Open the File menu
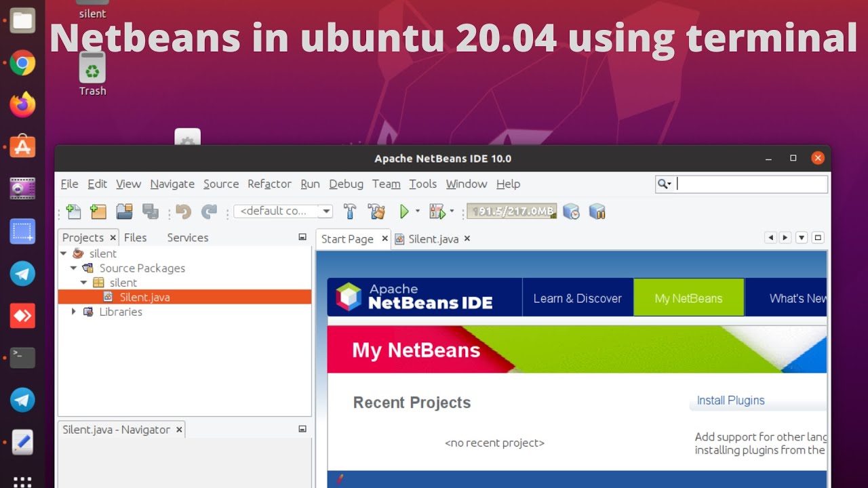Image resolution: width=868 pixels, height=488 pixels. (69, 184)
